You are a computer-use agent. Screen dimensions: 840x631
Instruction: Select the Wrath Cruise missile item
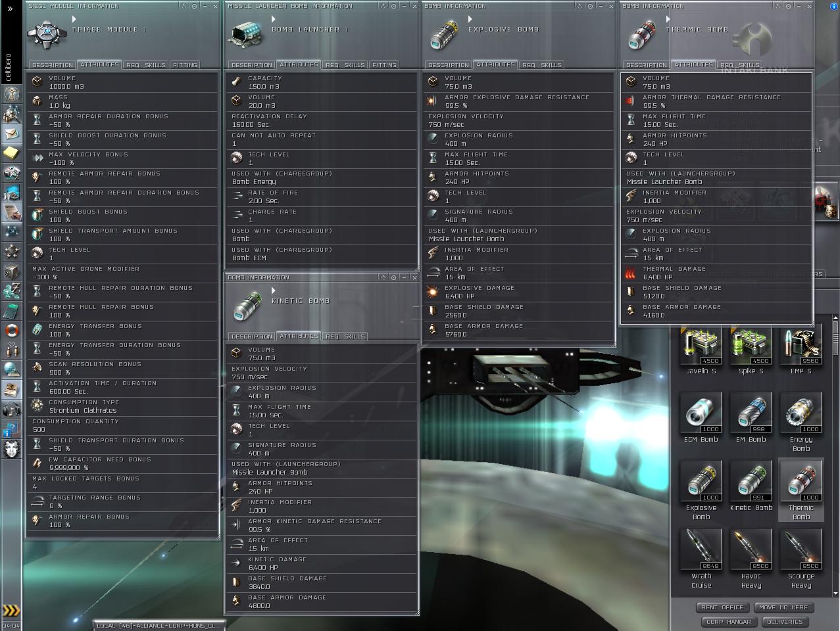(x=701, y=559)
